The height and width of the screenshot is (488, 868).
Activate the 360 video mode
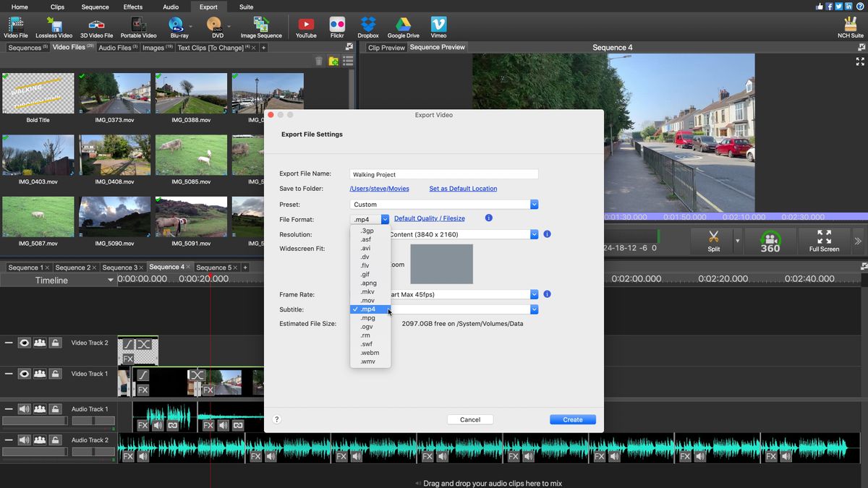click(x=770, y=241)
